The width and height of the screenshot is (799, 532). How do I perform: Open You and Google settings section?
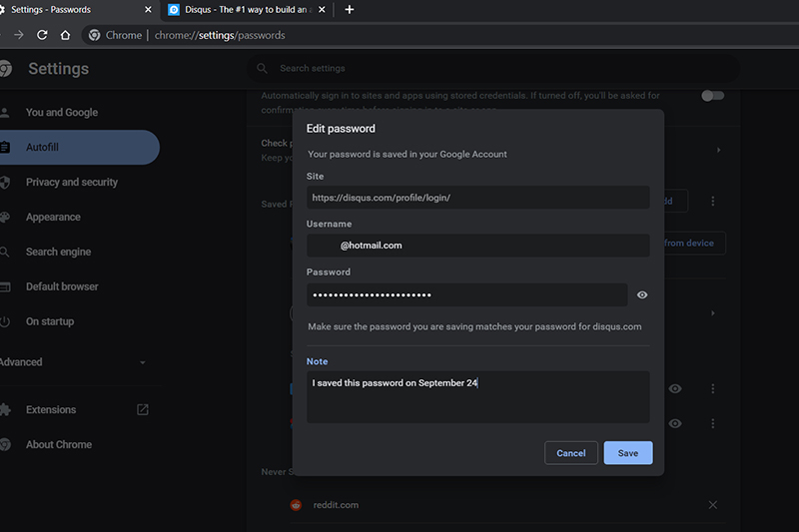click(62, 113)
